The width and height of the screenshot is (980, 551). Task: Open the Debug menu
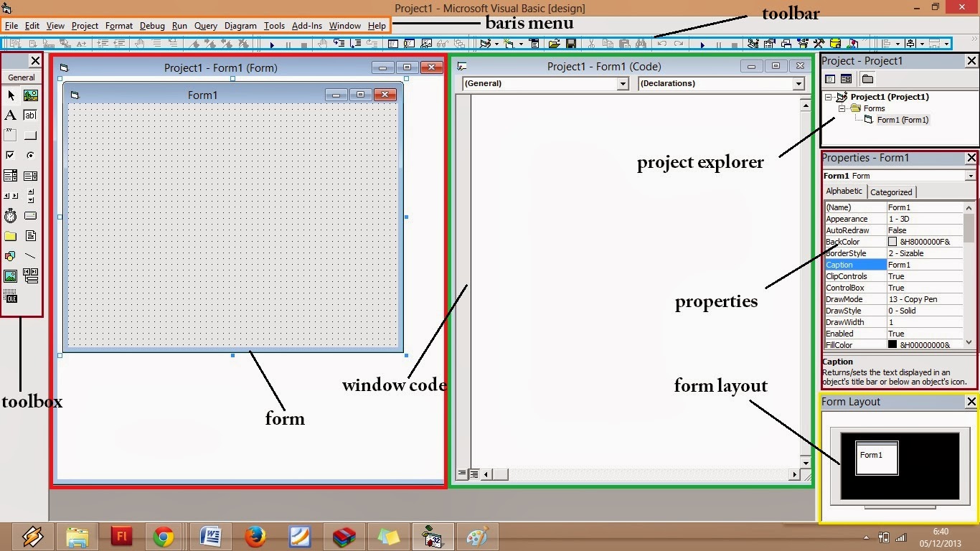coord(152,26)
